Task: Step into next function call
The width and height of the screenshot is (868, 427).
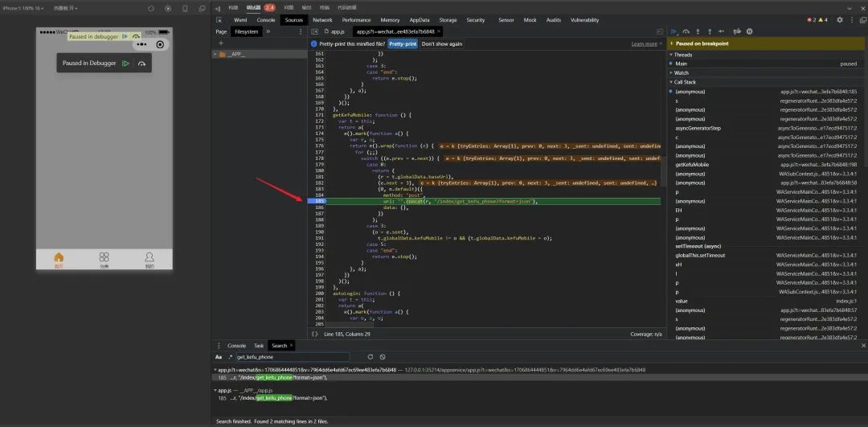Action: tap(698, 31)
